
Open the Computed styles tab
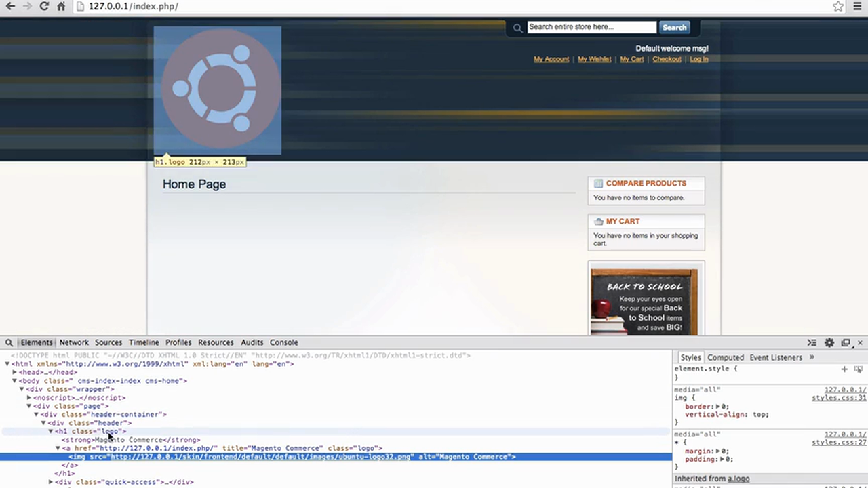pos(726,357)
